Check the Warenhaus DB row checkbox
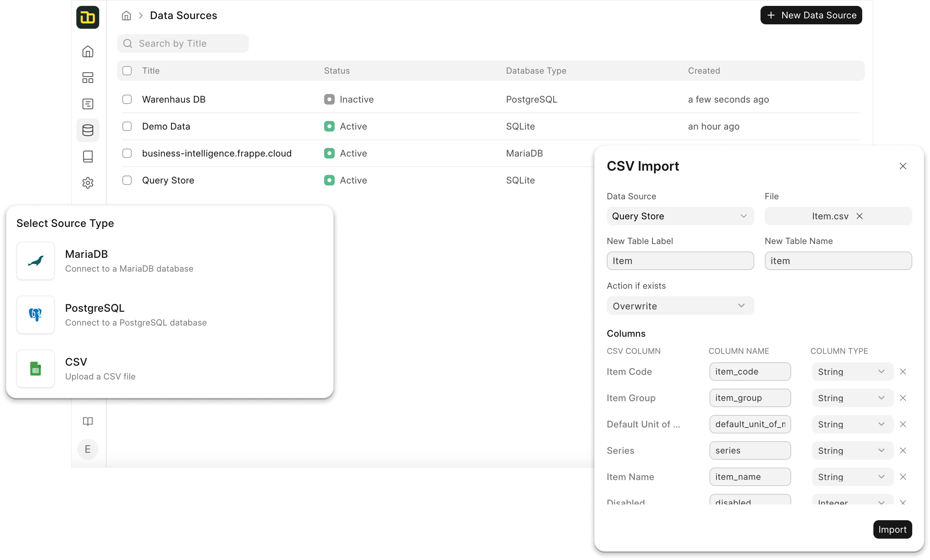Viewport: 930px width, 560px height. [127, 99]
